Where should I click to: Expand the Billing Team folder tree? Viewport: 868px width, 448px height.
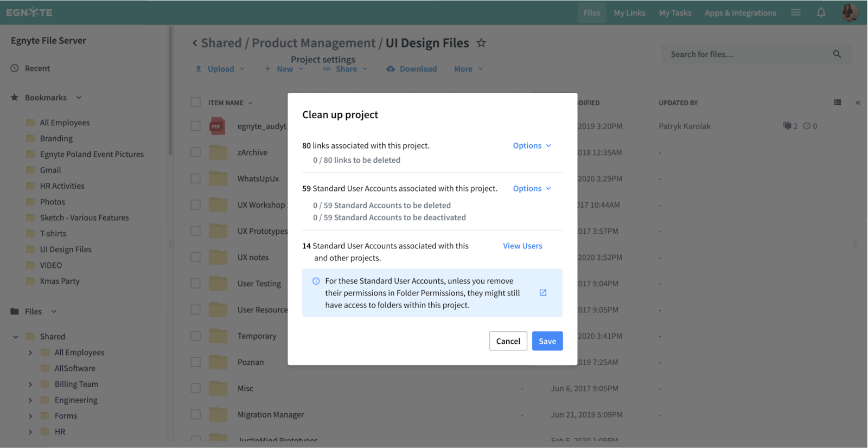(30, 384)
